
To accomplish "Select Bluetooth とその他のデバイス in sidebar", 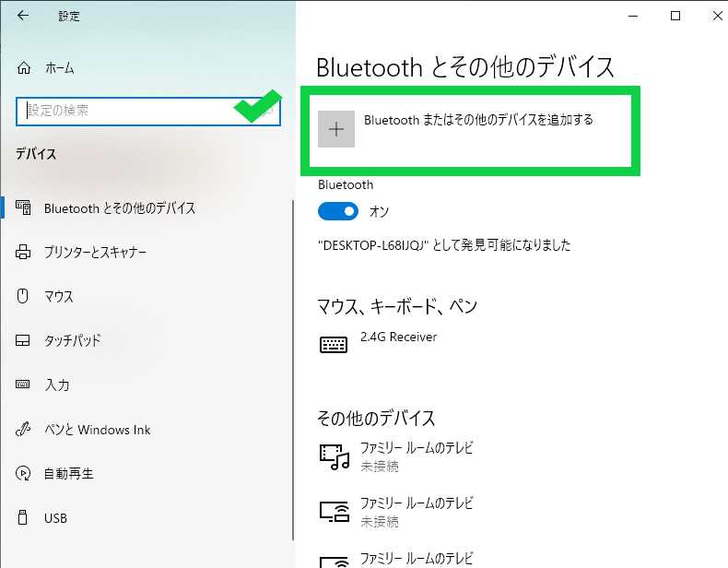I will (119, 208).
